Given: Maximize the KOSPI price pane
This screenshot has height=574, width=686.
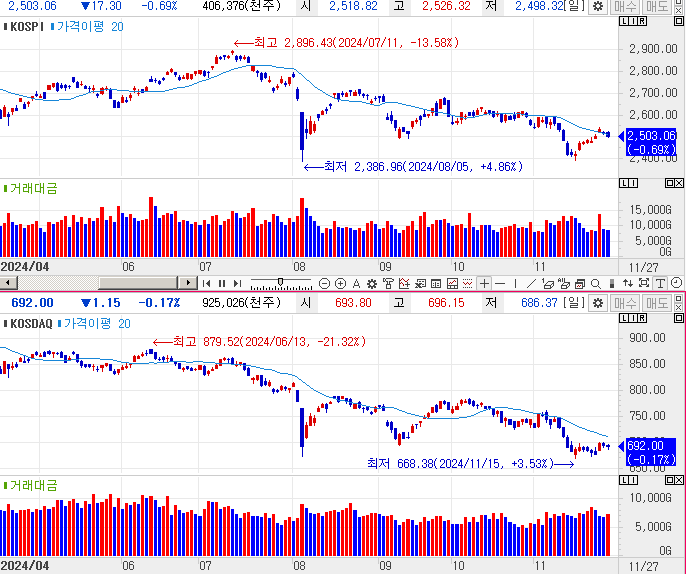Looking at the screenshot, I should point(679,21).
